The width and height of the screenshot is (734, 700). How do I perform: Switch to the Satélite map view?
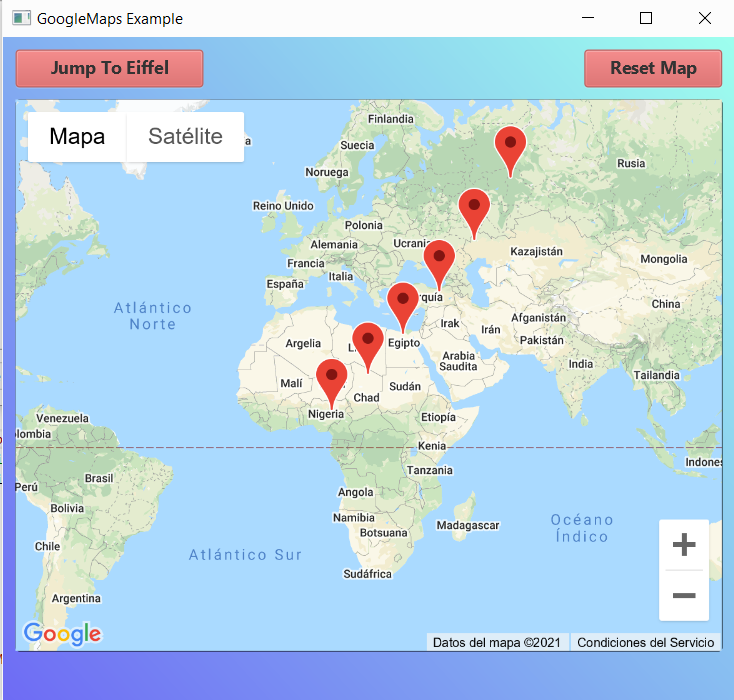[x=185, y=137]
